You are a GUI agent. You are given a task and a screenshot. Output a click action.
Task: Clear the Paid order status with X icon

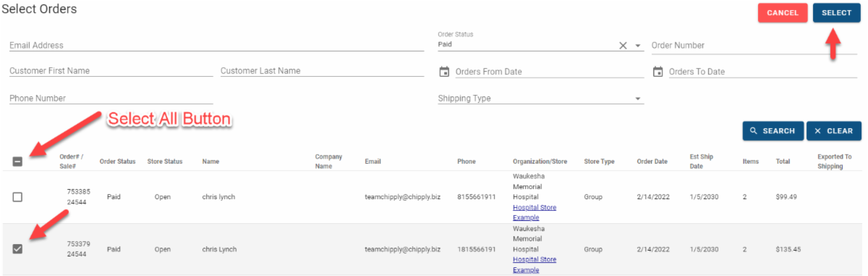tap(623, 46)
